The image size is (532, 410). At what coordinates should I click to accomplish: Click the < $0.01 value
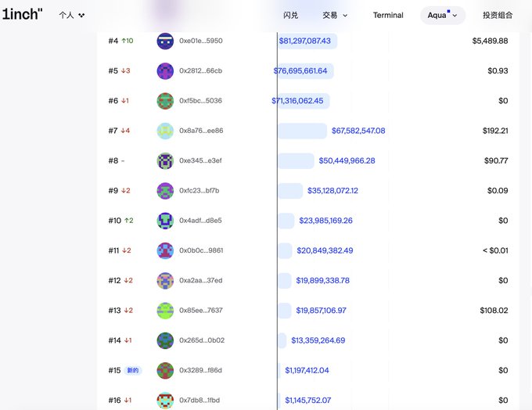coord(495,250)
